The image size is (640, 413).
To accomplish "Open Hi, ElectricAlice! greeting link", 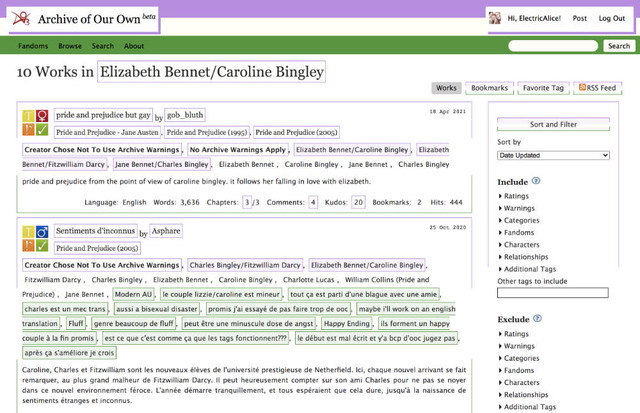I will (x=534, y=18).
